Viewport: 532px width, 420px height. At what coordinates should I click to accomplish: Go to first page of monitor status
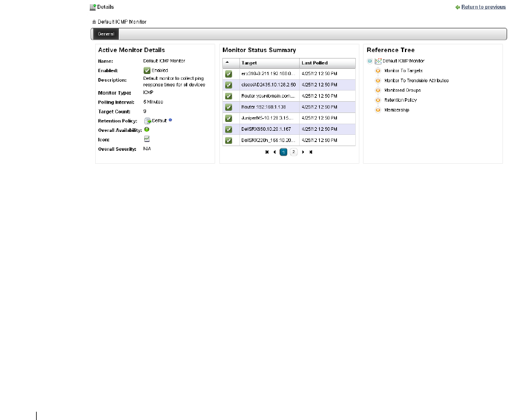pos(267,152)
